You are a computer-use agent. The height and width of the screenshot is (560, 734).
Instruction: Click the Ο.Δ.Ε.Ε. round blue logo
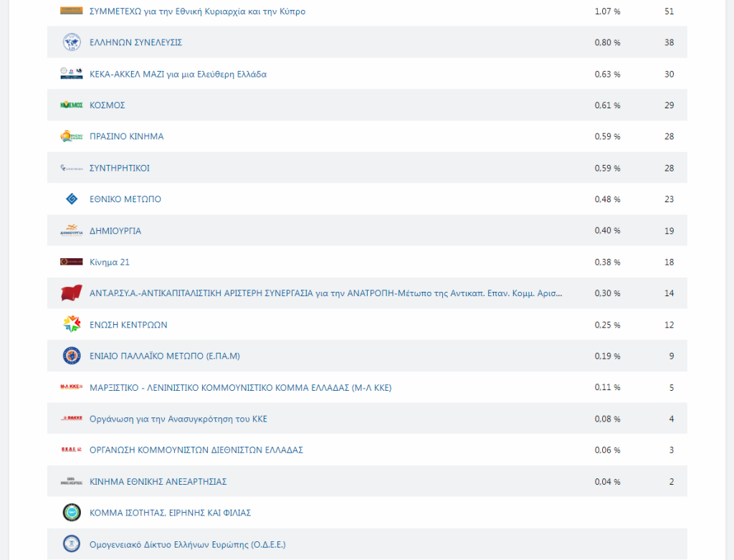click(x=72, y=544)
